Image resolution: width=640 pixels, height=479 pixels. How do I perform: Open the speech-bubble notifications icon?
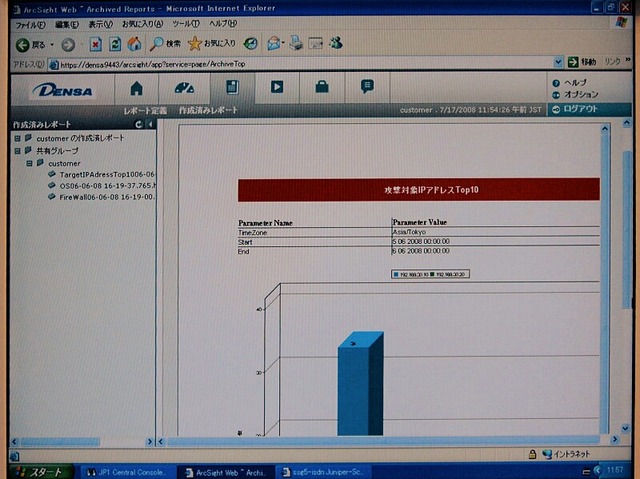point(367,86)
